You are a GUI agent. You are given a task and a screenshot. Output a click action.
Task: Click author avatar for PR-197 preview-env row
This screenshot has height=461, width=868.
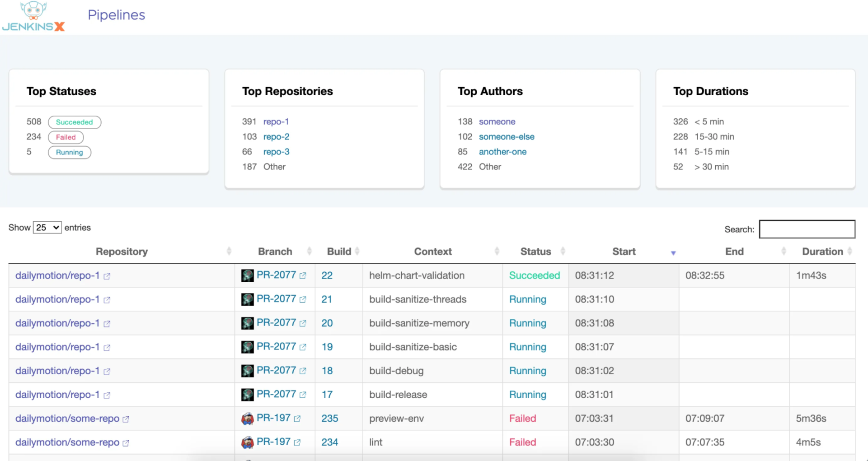point(247,419)
